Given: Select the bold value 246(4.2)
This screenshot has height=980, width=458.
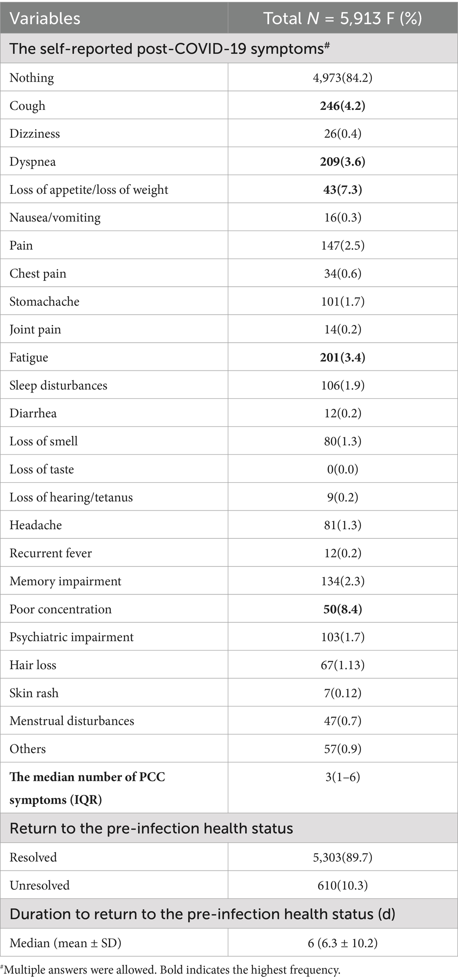Looking at the screenshot, I should (x=342, y=106).
